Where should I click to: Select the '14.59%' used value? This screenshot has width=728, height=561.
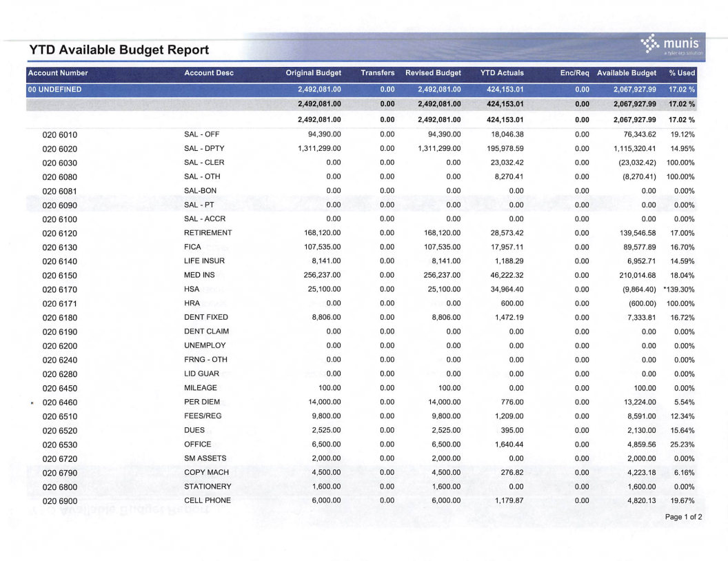pyautogui.click(x=682, y=261)
